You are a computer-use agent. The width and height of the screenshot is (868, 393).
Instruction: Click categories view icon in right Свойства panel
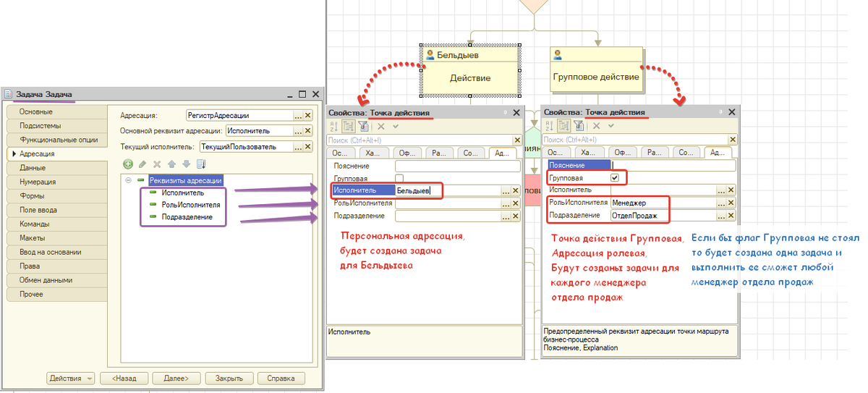(x=564, y=125)
